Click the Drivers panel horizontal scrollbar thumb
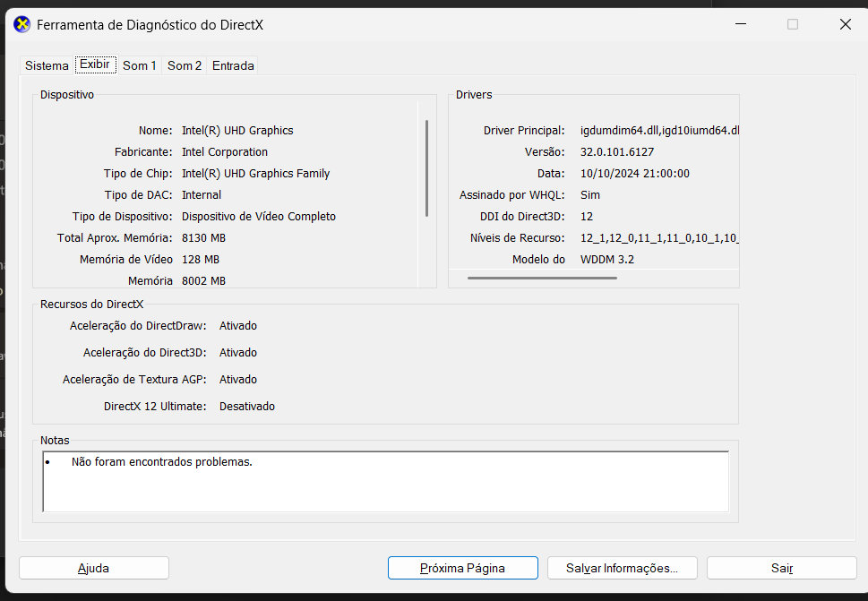This screenshot has height=601, width=868. tap(542, 278)
